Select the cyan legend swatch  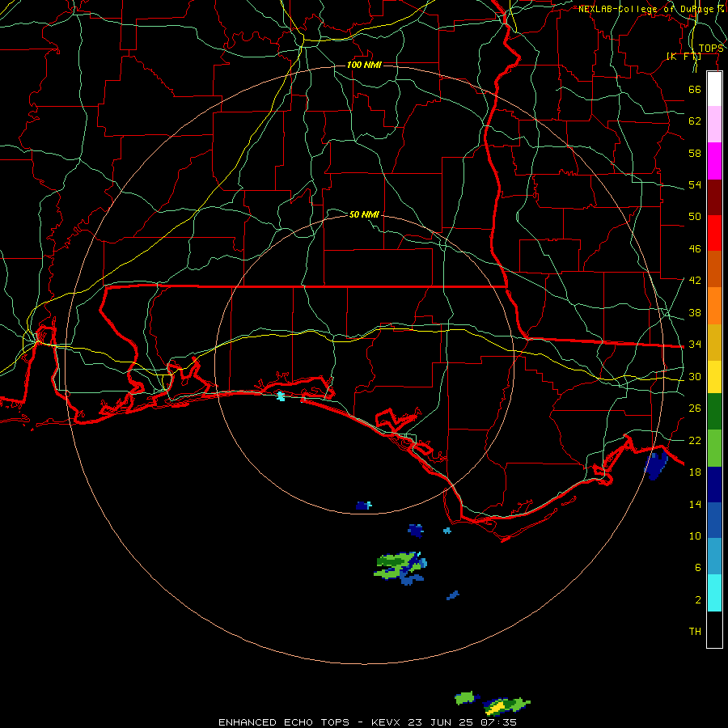click(714, 593)
